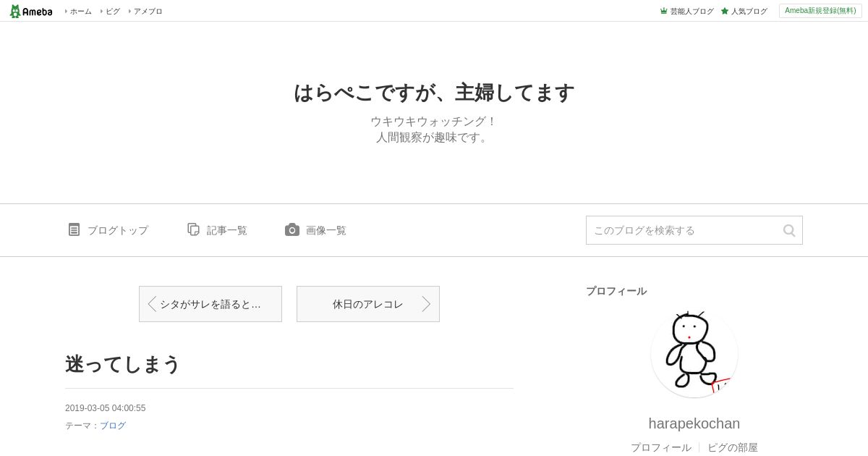
Task: Open the 迷ってしまう post title
Action: click(122, 364)
